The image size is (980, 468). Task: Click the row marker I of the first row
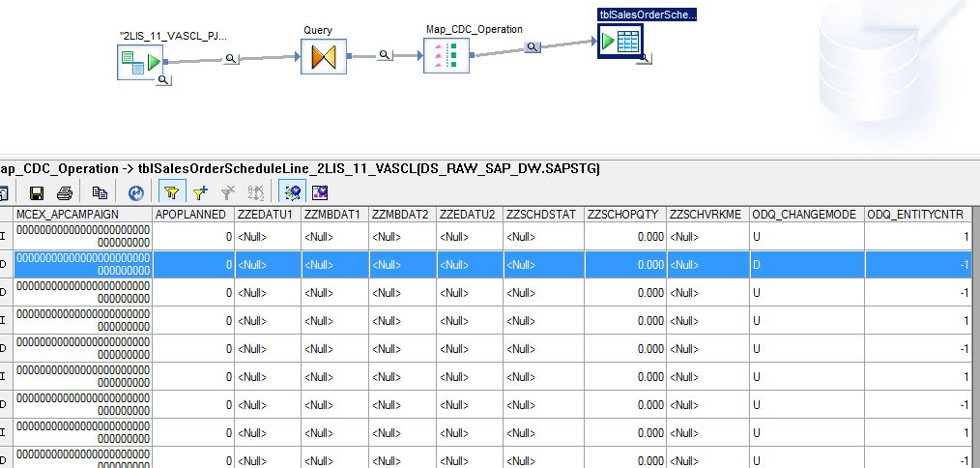[x=5, y=237]
